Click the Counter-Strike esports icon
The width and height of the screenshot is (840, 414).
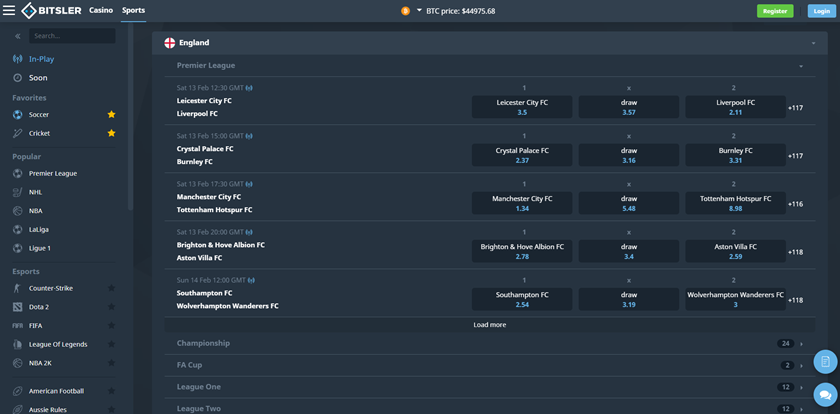point(18,288)
